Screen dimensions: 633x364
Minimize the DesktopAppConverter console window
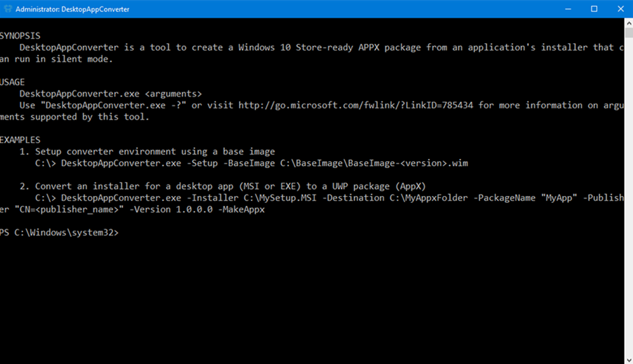pos(568,9)
